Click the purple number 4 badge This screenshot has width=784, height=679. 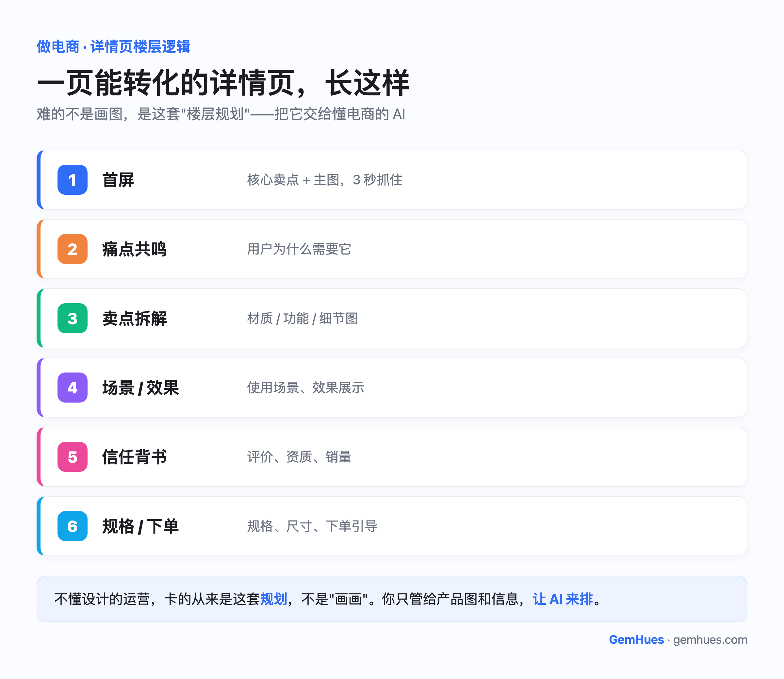[72, 388]
